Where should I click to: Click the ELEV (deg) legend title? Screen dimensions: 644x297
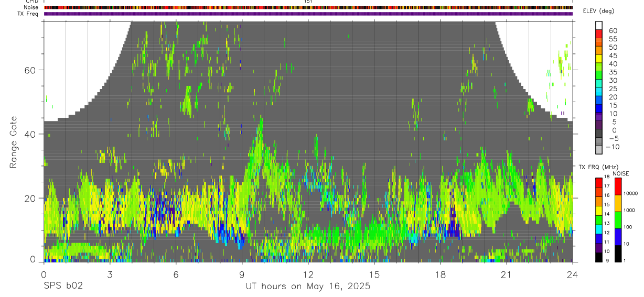coord(599,11)
